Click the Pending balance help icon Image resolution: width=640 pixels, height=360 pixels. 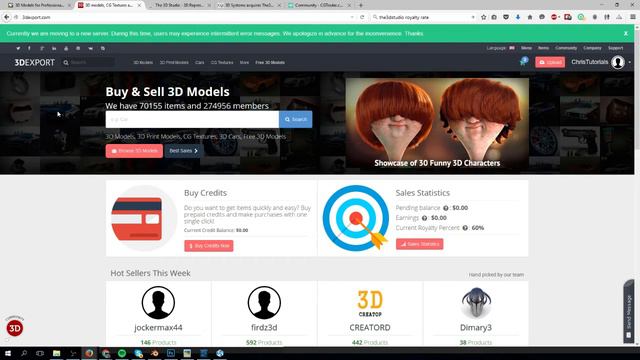tap(446, 208)
